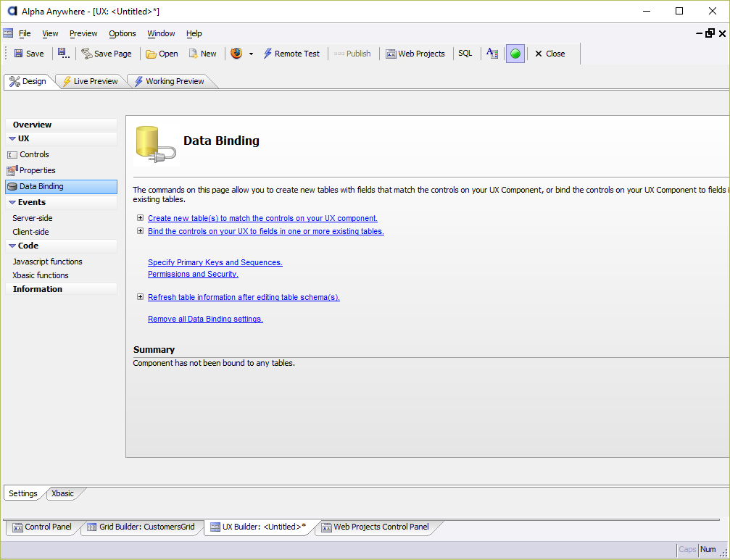
Task: Switch to the Control Panel window tab
Action: click(42, 527)
